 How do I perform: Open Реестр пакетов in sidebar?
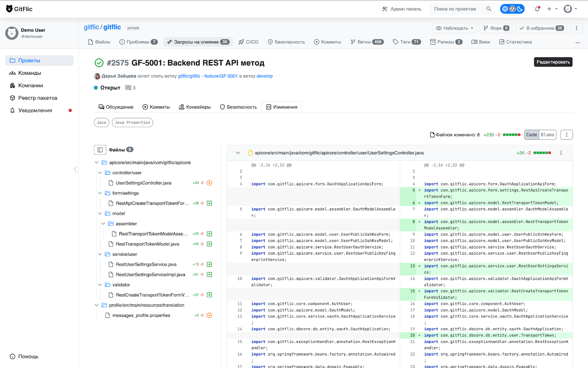click(x=39, y=98)
